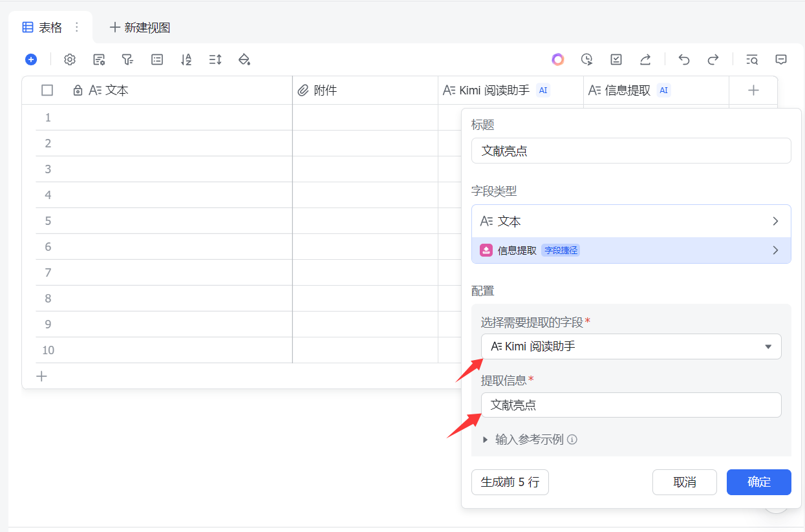Open the comments icon in toolbar

point(781,59)
